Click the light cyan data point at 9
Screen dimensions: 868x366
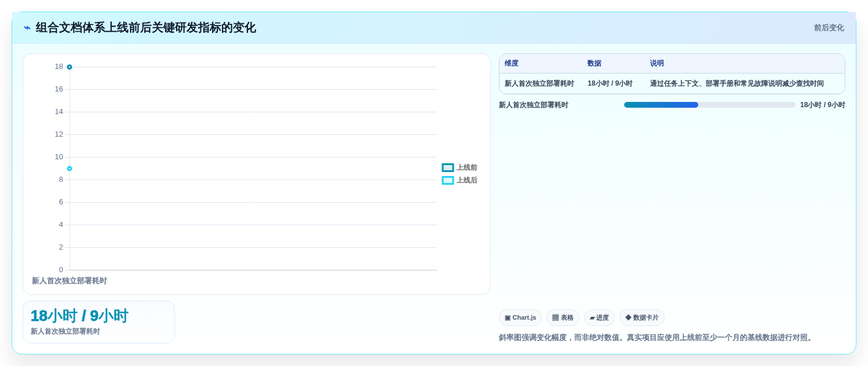point(70,169)
